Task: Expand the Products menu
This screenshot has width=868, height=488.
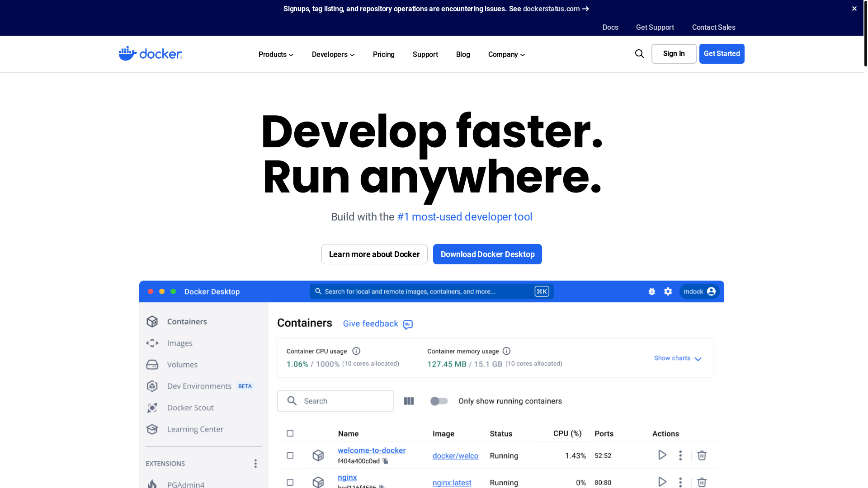Action: (x=276, y=55)
